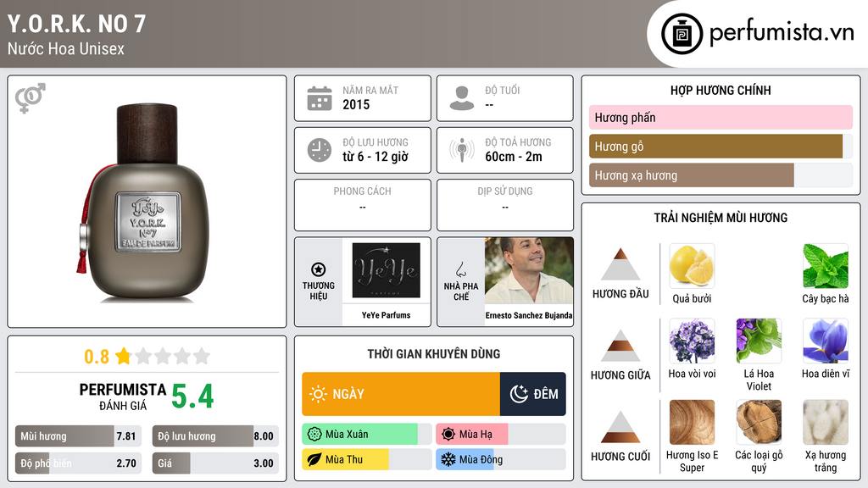Click the PERFUMISTA đánh giá label

(123, 396)
